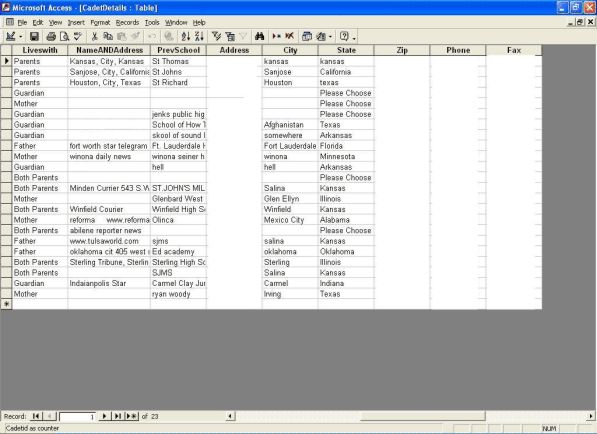This screenshot has width=597, height=434.
Task: Click the 'St Thomas' PrevSchool cell
Action: 178,61
